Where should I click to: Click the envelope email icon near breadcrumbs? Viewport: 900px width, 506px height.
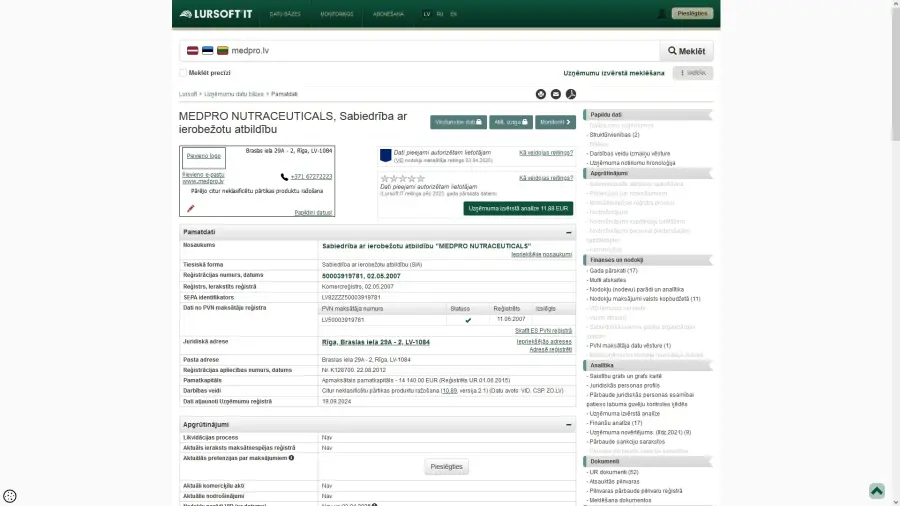point(556,94)
